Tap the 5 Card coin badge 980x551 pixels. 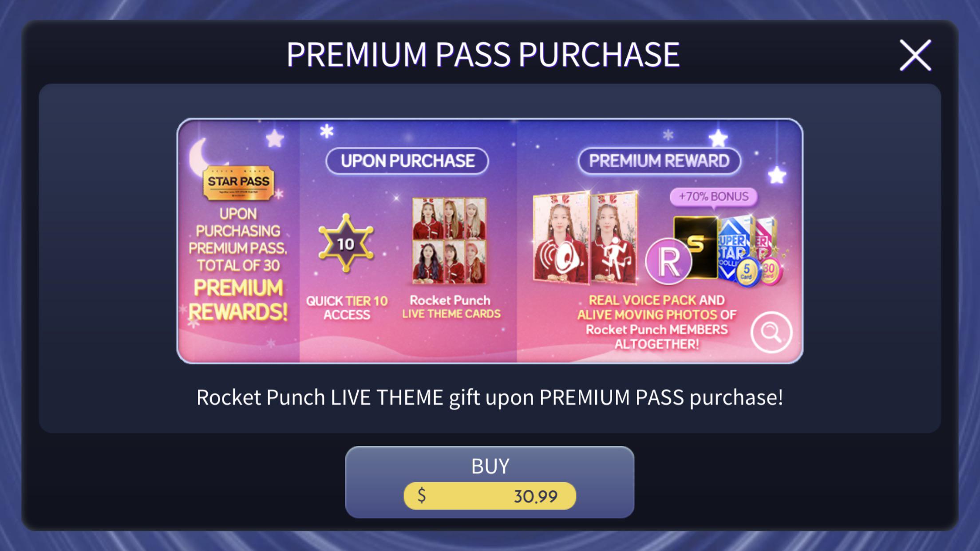(x=747, y=272)
